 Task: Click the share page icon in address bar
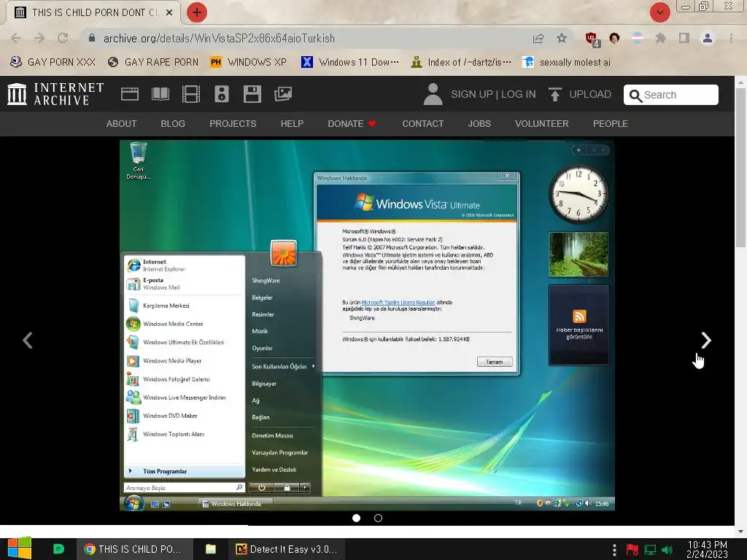[538, 38]
